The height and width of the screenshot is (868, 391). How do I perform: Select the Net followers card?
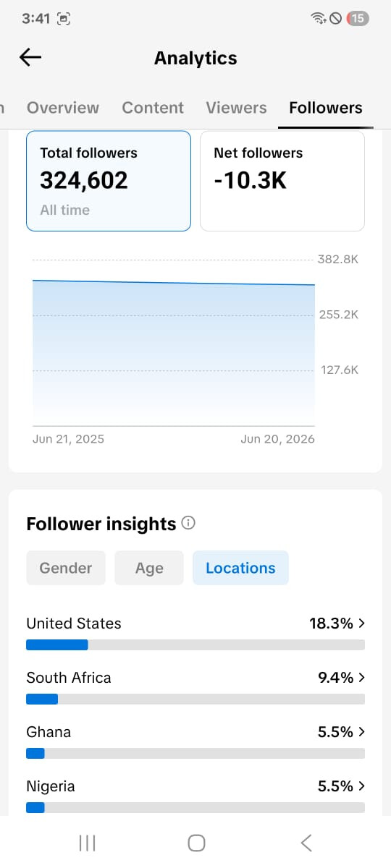pos(282,181)
